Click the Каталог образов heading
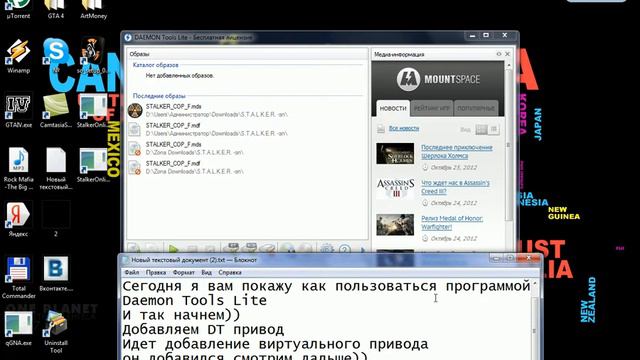The width and height of the screenshot is (640, 360). coord(156,65)
